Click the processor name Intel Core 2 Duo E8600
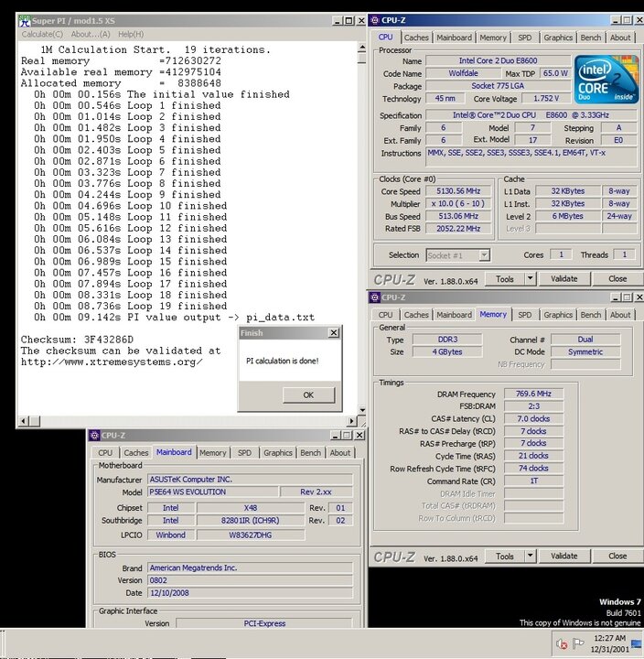This screenshot has width=644, height=659. coord(498,61)
